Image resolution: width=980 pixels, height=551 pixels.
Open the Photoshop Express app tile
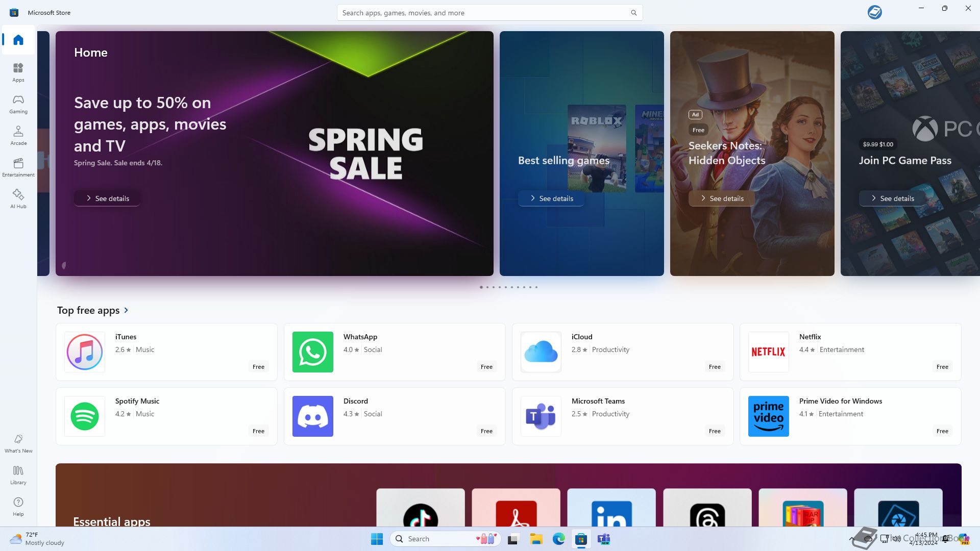point(898,508)
